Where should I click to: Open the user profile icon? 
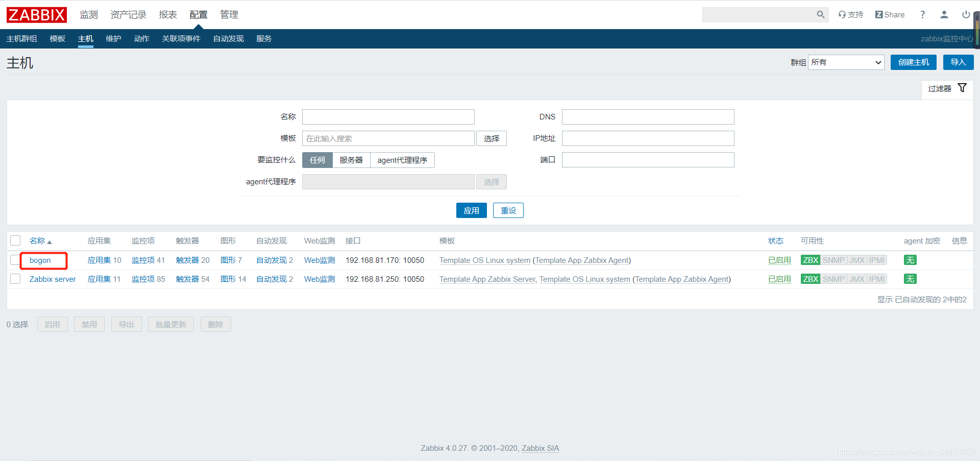pyautogui.click(x=944, y=15)
